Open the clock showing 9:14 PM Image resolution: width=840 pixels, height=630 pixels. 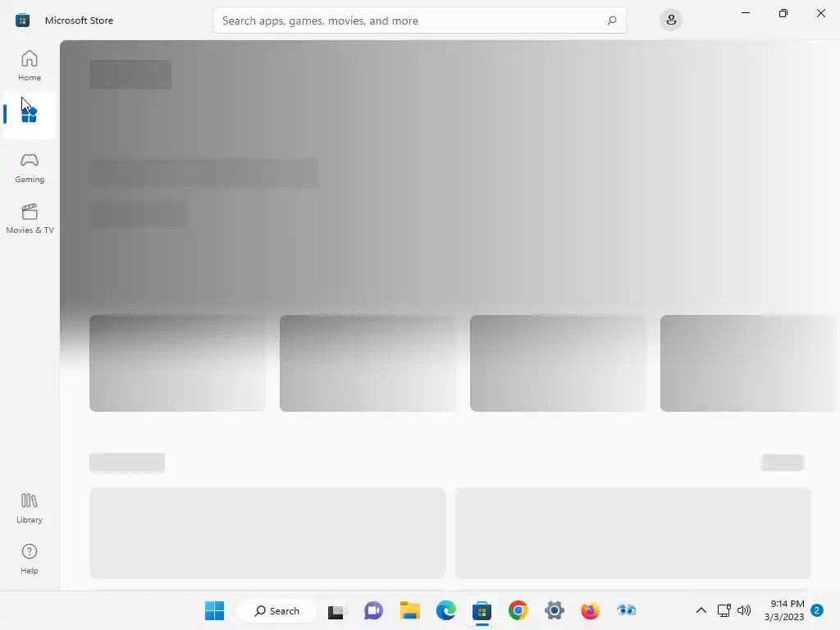pos(784,610)
